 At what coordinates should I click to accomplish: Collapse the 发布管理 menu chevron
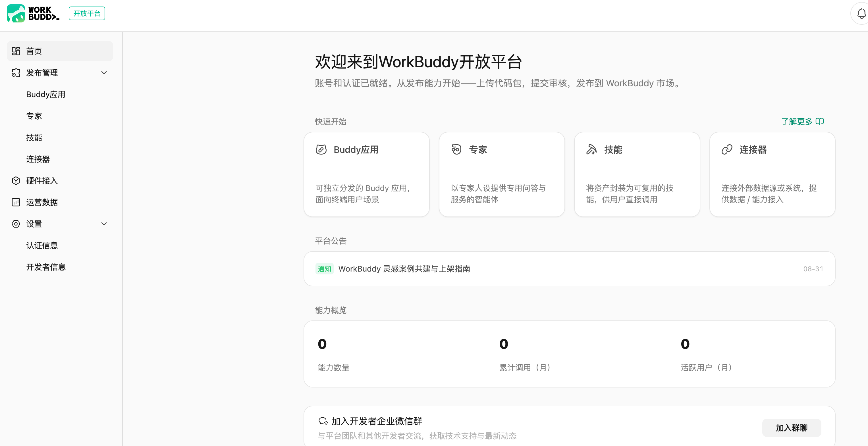point(104,73)
